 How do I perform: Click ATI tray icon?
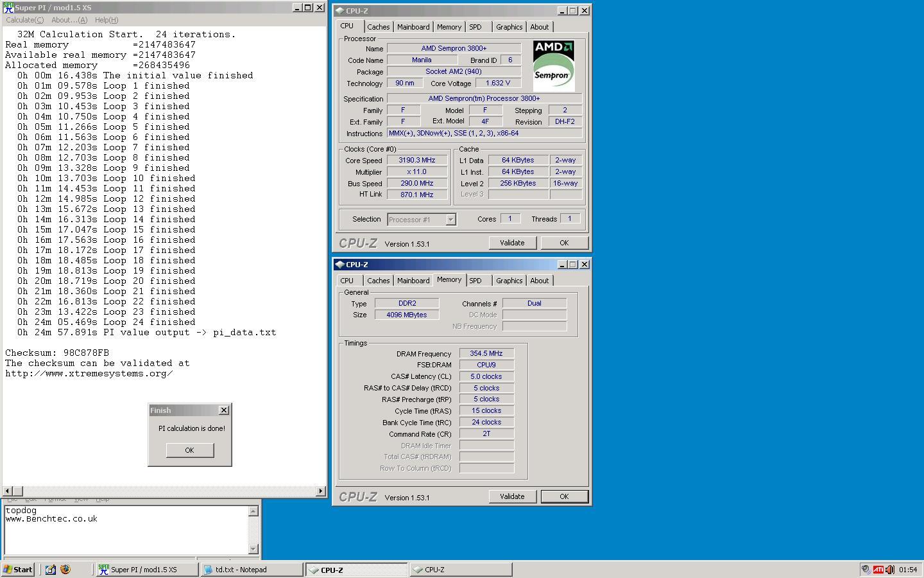click(878, 570)
